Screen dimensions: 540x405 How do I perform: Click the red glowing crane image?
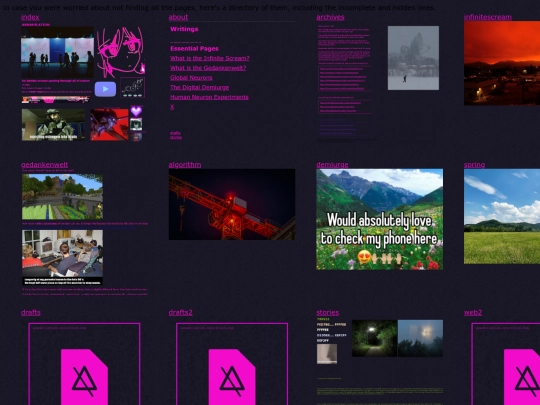(232, 204)
